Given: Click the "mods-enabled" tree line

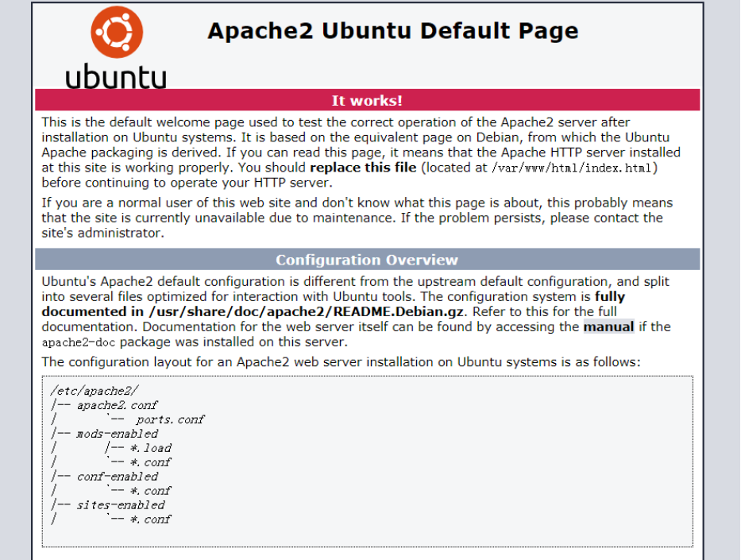Looking at the screenshot, I should coord(118,434).
